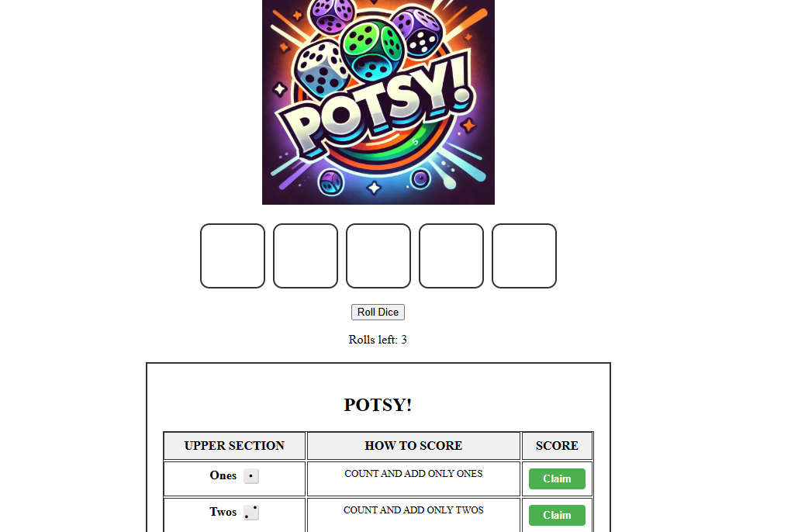Click the second dice slot to hold it

point(305,256)
